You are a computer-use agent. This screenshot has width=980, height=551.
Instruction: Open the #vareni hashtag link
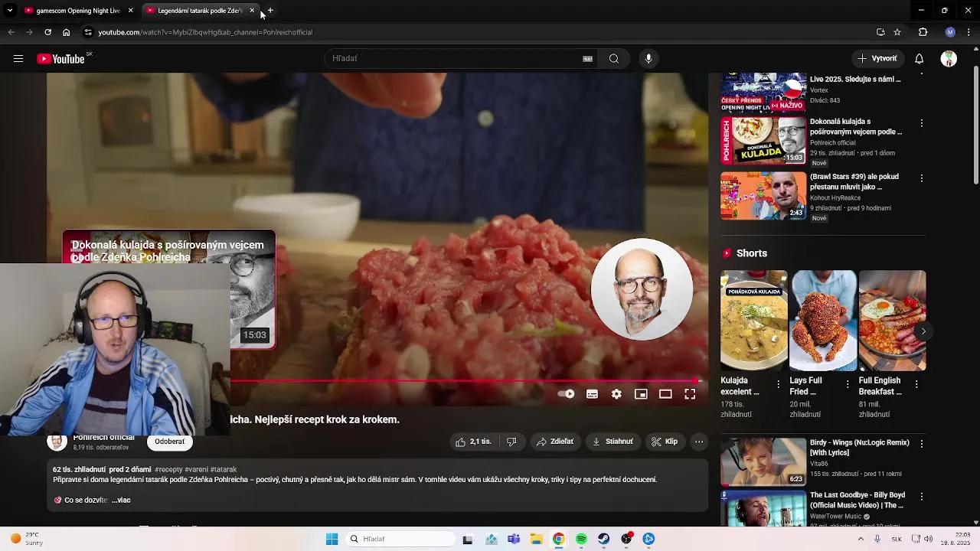(197, 470)
